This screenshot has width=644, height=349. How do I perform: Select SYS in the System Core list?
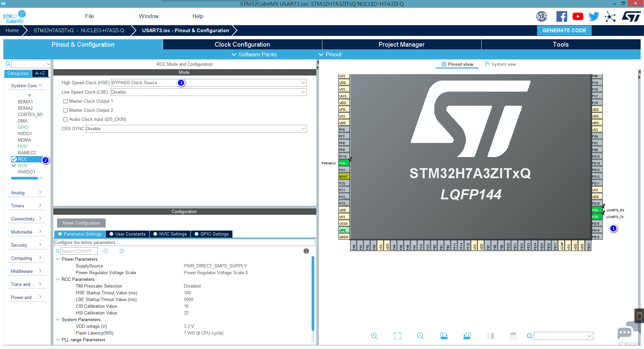pyautogui.click(x=22, y=165)
